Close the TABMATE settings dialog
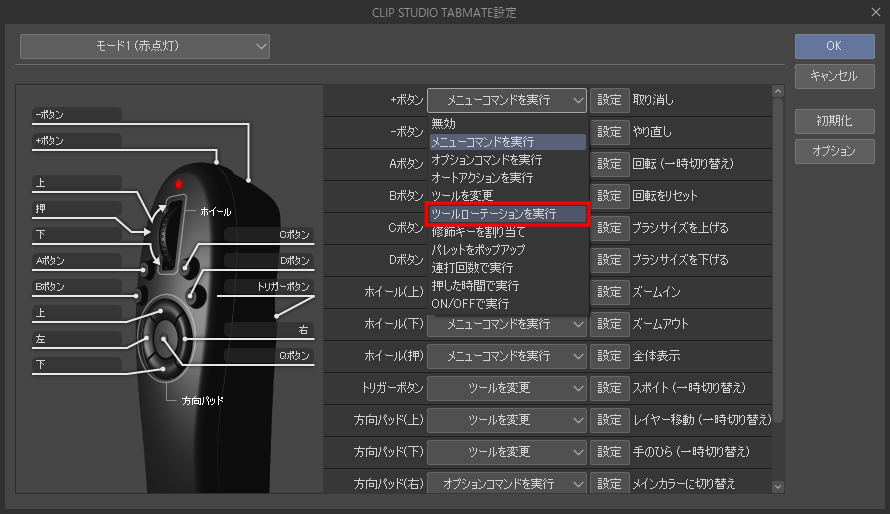 click(x=876, y=12)
